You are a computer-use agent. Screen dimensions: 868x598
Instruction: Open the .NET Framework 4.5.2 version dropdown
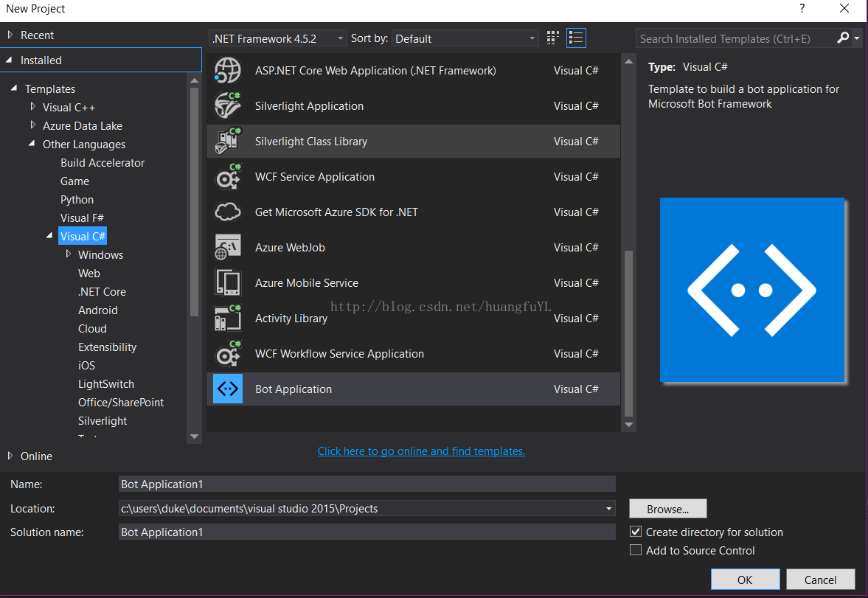pyautogui.click(x=278, y=38)
